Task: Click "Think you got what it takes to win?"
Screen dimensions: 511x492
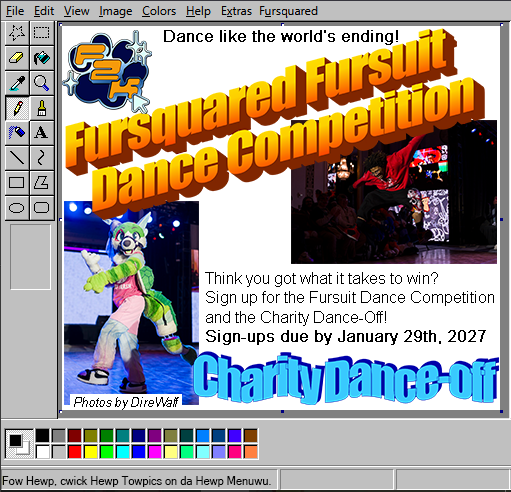Action: (322, 278)
